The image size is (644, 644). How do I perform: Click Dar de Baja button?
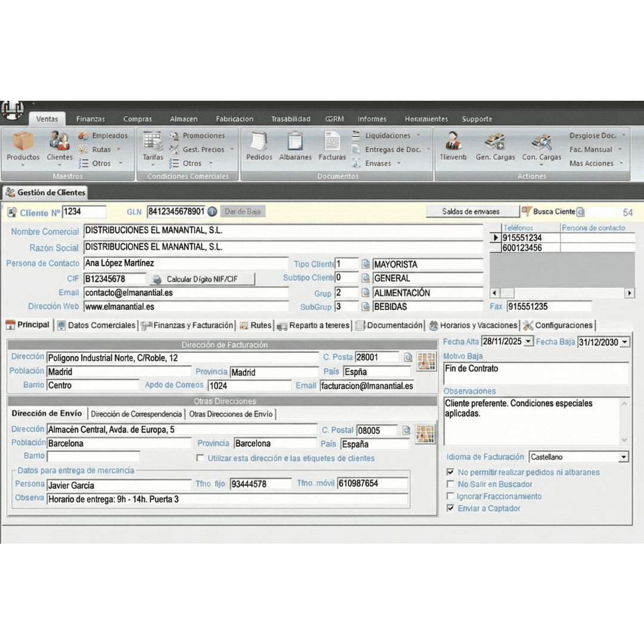coord(243,212)
